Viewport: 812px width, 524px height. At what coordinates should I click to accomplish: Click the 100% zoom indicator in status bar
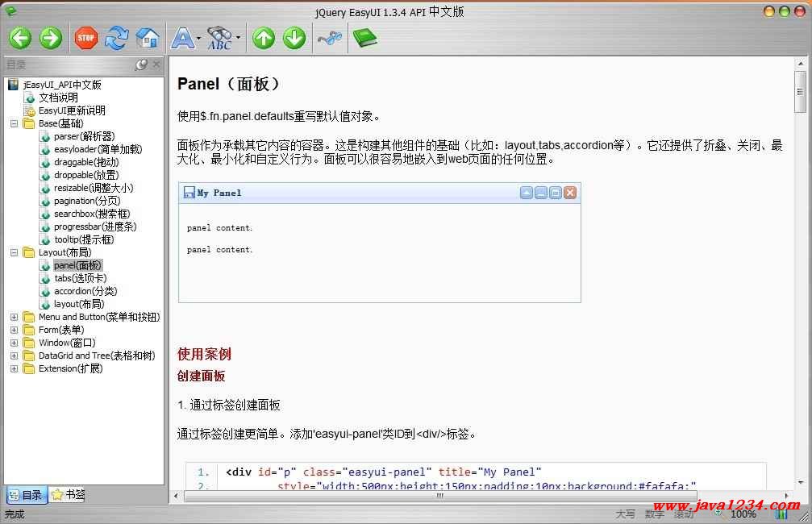(743, 514)
